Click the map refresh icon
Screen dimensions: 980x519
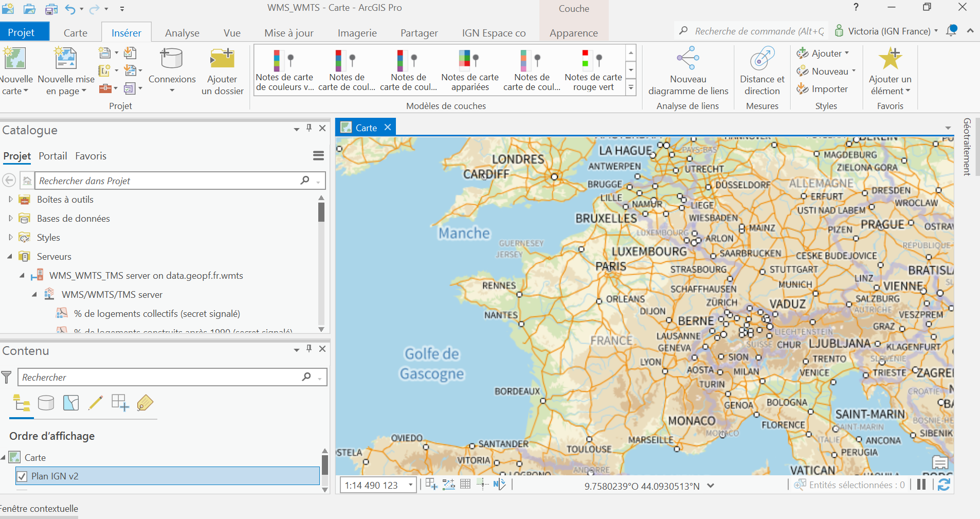click(x=943, y=485)
